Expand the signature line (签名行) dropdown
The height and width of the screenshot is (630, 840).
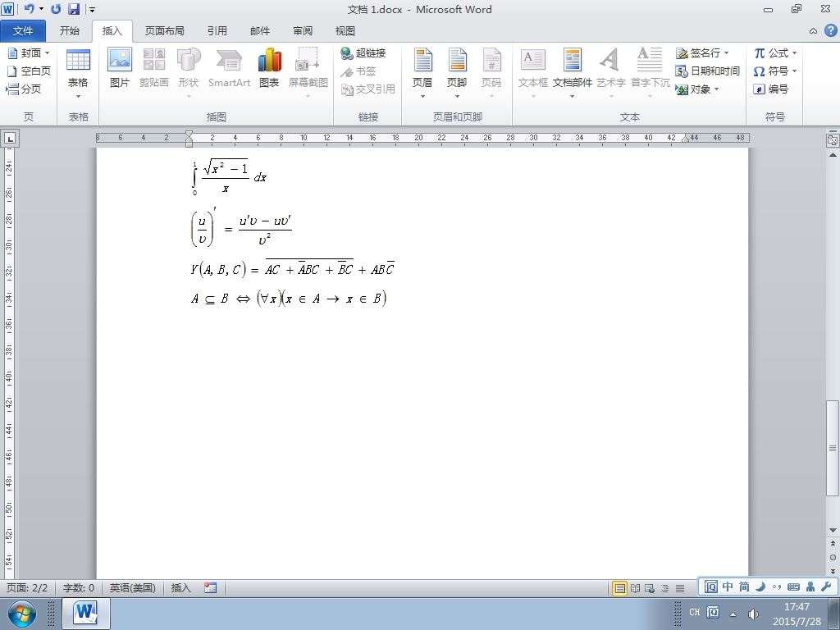click(727, 53)
